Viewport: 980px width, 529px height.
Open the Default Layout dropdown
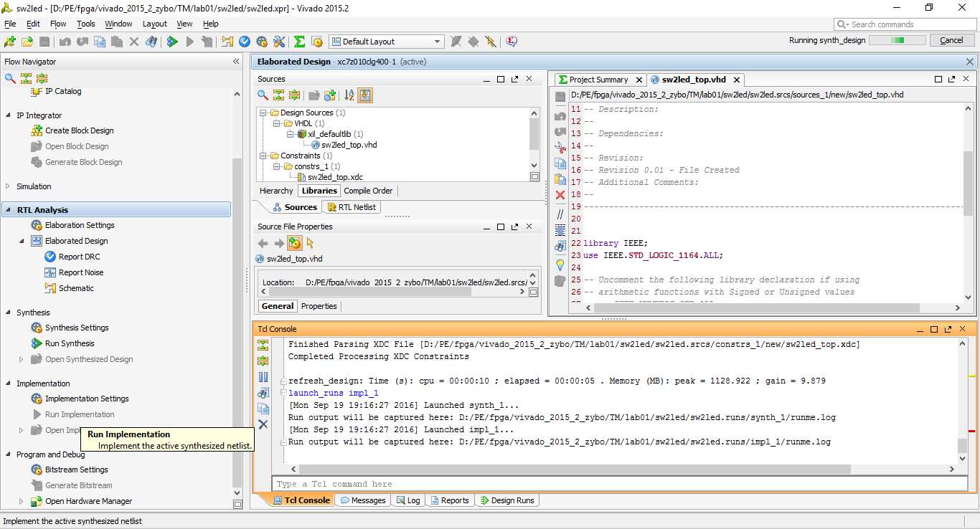tap(387, 42)
